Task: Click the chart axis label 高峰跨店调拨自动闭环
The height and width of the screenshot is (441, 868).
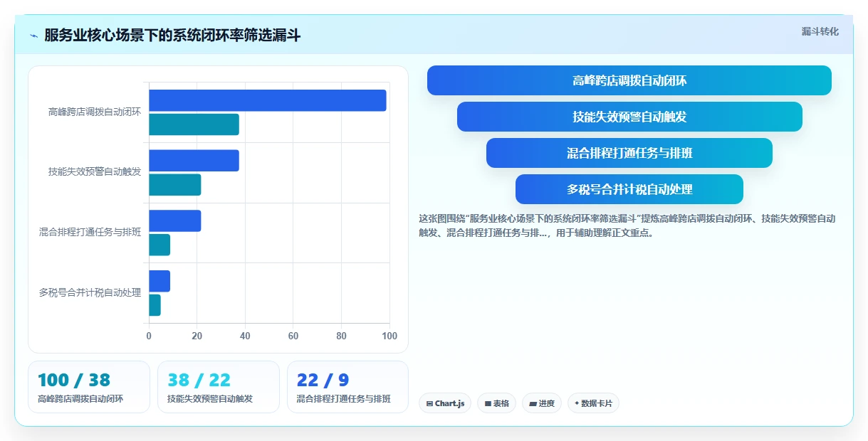Action: click(x=95, y=112)
